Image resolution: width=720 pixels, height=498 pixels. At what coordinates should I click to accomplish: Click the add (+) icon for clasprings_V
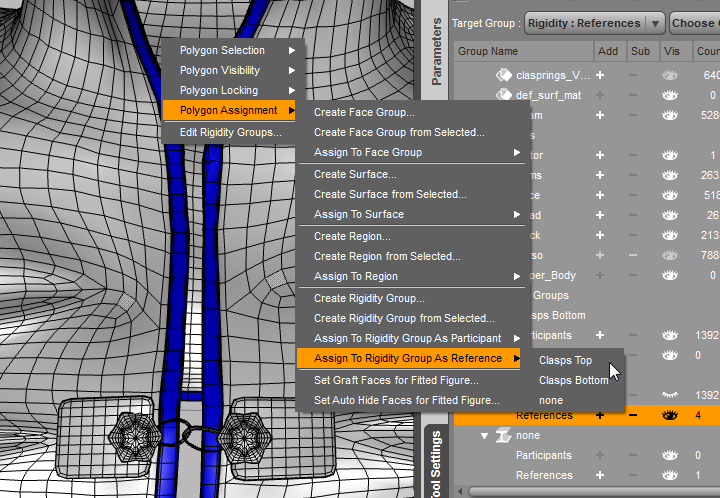point(600,75)
